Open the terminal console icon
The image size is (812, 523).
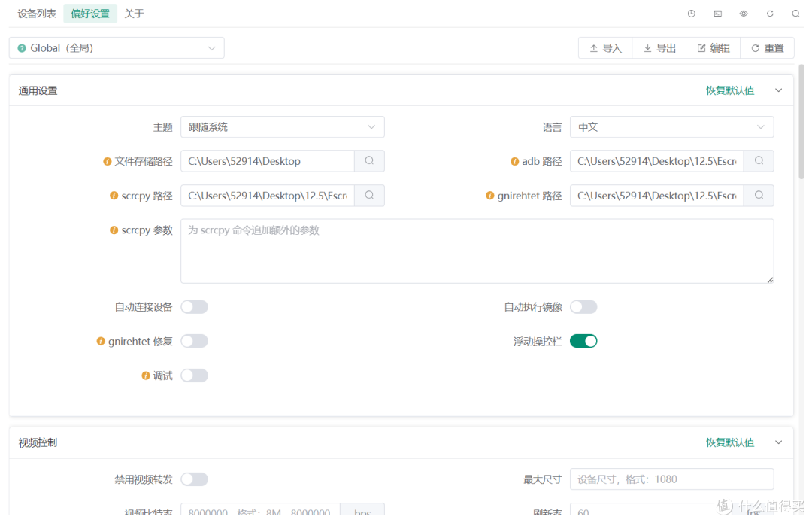tap(717, 14)
